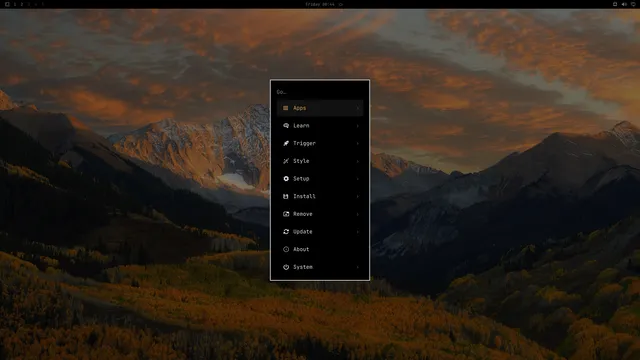This screenshot has height=360, width=640.
Task: Expand the Style submenu chevron
Action: point(358,161)
